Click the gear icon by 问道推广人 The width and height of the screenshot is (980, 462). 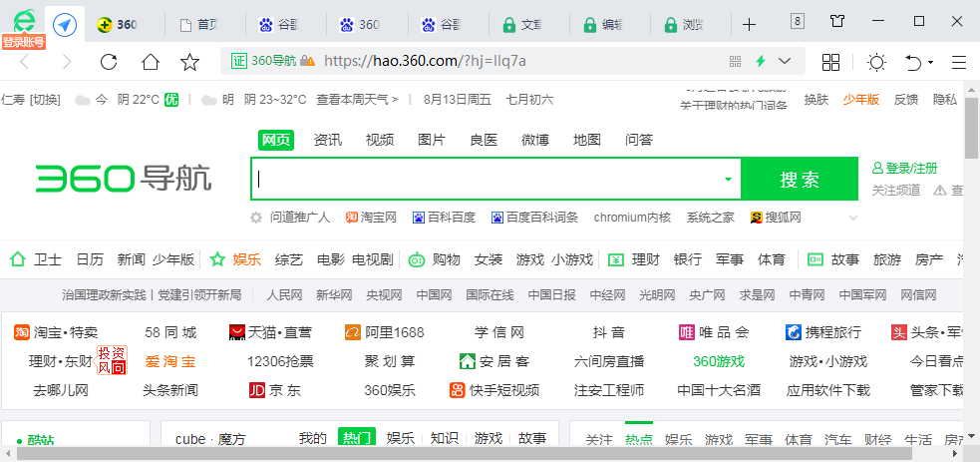(256, 218)
